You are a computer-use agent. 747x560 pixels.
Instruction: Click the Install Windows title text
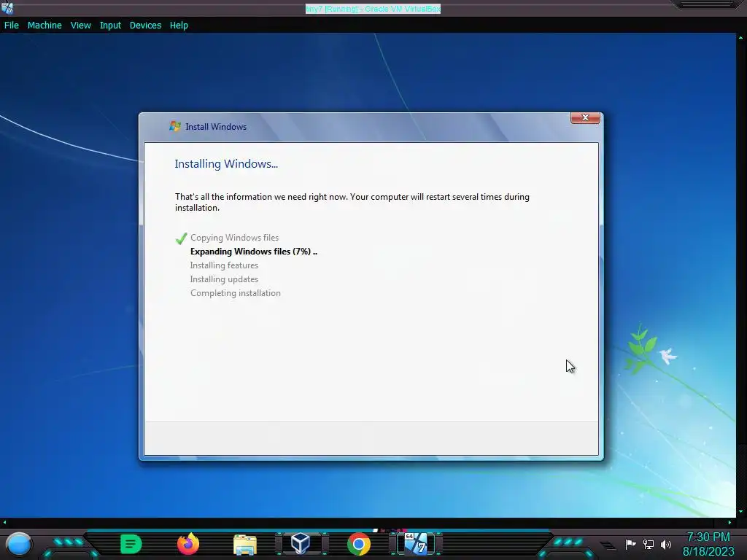click(x=216, y=127)
